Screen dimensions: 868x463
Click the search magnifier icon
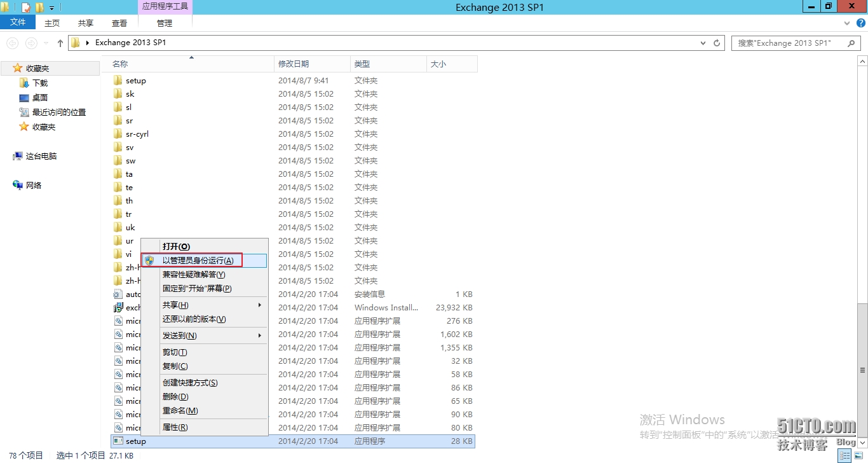click(851, 43)
